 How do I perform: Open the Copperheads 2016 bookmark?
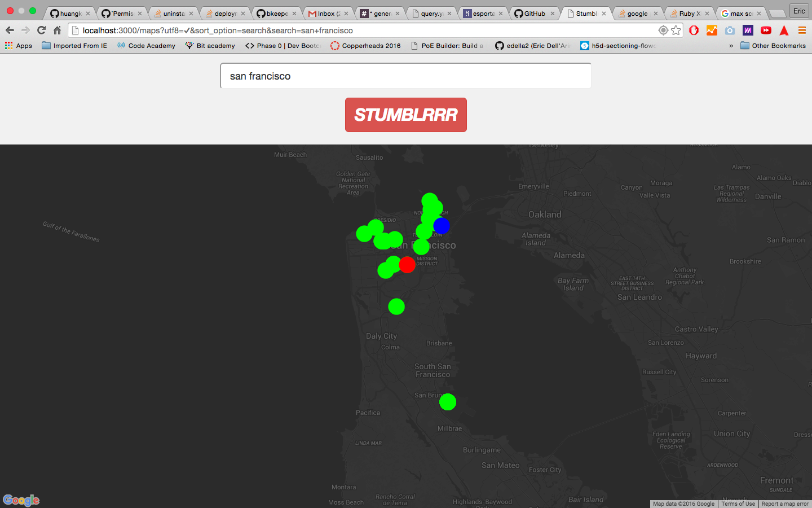[x=366, y=46]
